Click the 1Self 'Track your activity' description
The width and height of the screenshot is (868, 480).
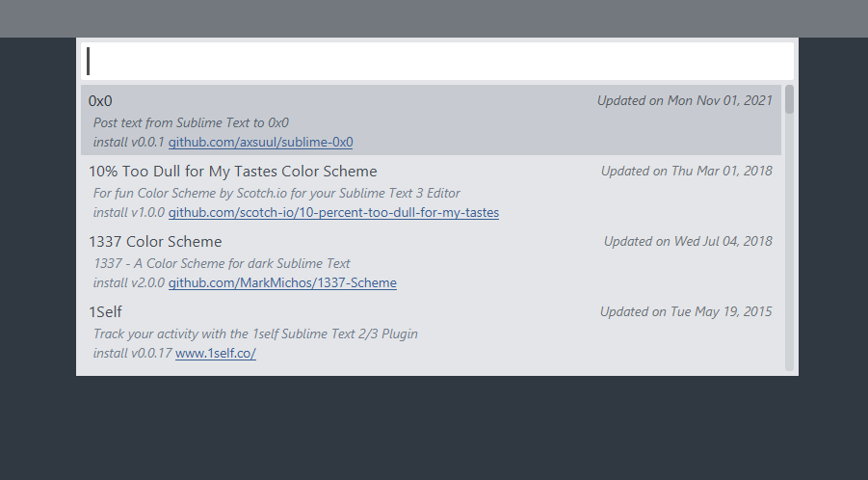click(255, 333)
